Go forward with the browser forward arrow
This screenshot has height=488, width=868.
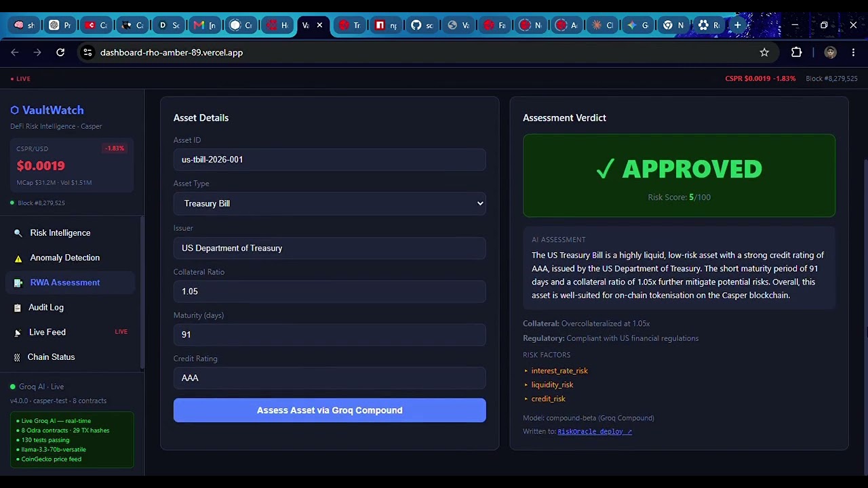(x=37, y=52)
